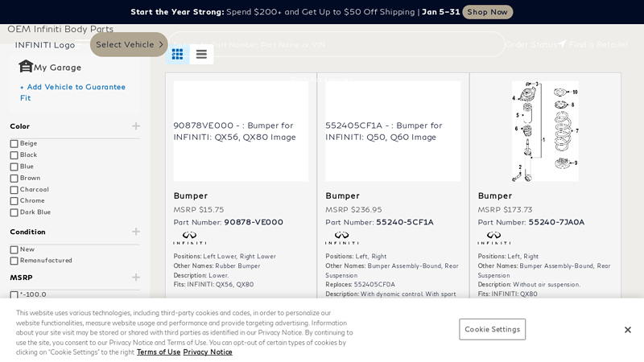
Task: Enable the Chrome color filter
Action: 14,201
